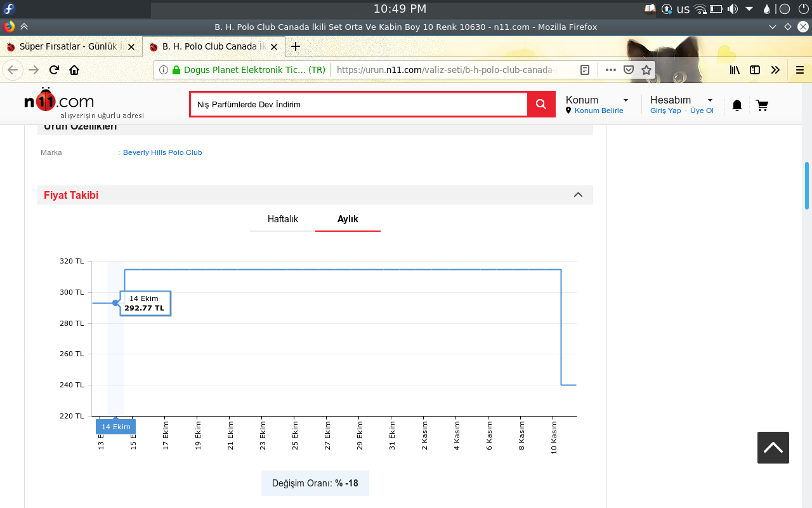This screenshot has width=812, height=508.
Task: Click the green padlock security icon
Action: click(x=176, y=70)
